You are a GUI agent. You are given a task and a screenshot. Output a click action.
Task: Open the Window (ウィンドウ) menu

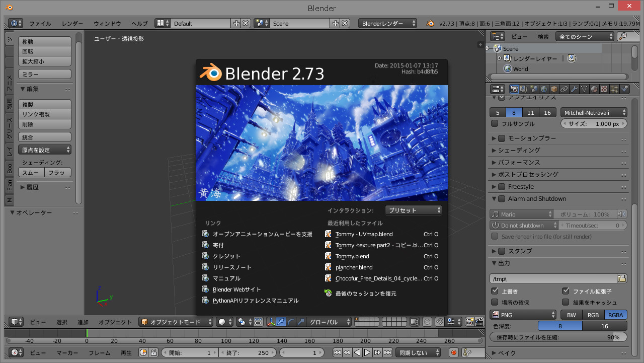click(107, 24)
